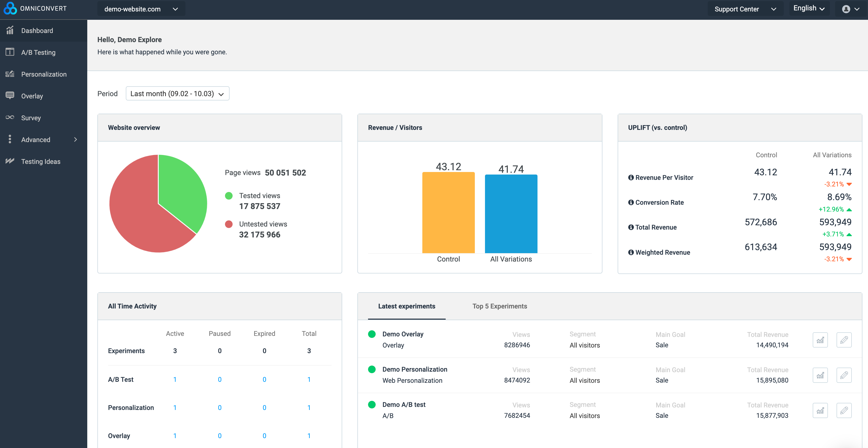Click the orange Control revenue bar
Screen dimensions: 868x448
448,212
